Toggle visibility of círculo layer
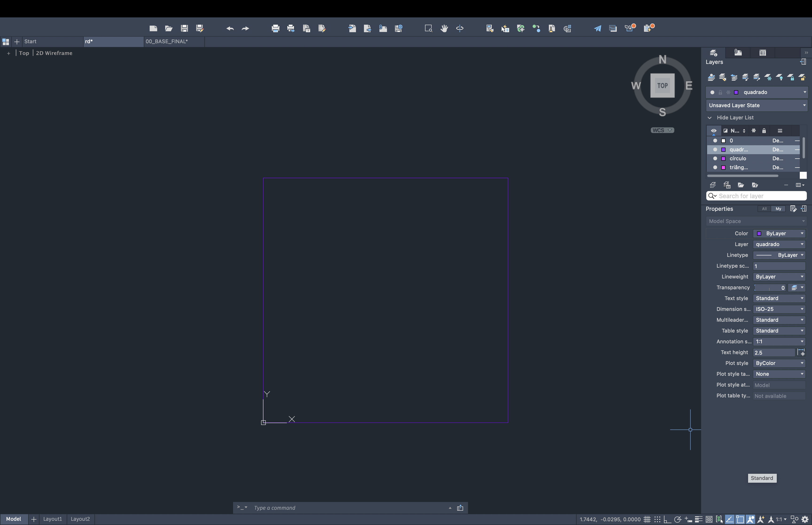The image size is (812, 525). click(x=715, y=159)
